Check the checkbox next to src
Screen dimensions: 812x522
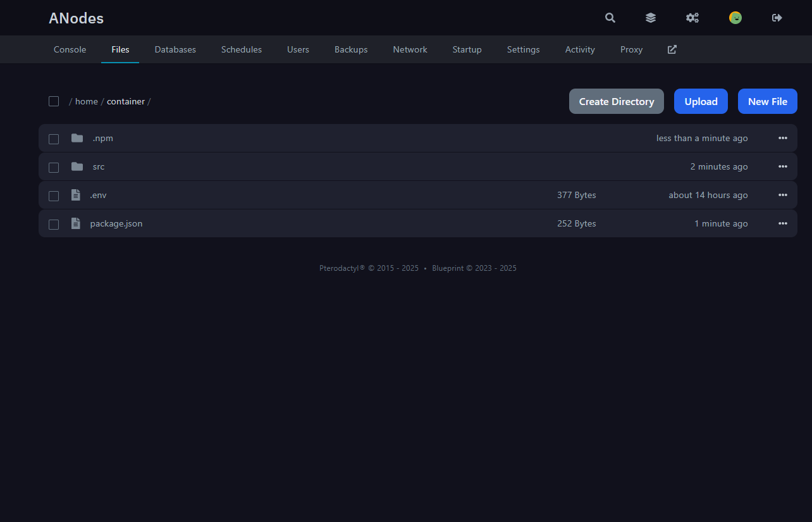54,166
